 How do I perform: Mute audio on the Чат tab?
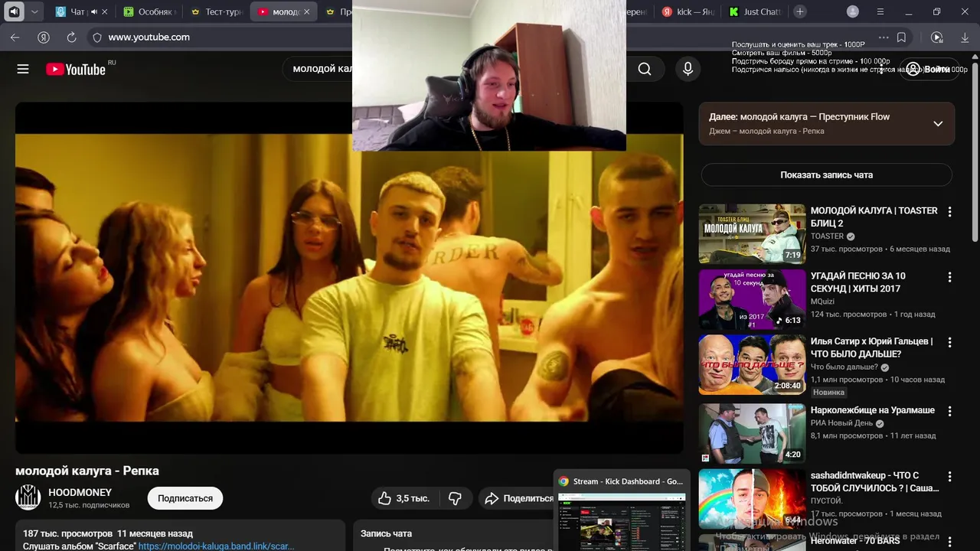click(x=94, y=11)
